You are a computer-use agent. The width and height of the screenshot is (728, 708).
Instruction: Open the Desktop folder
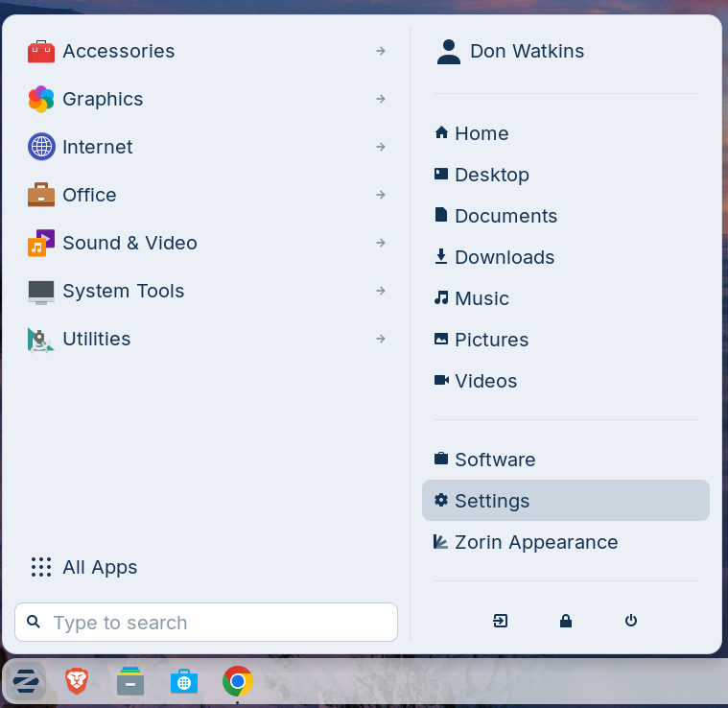click(x=492, y=175)
